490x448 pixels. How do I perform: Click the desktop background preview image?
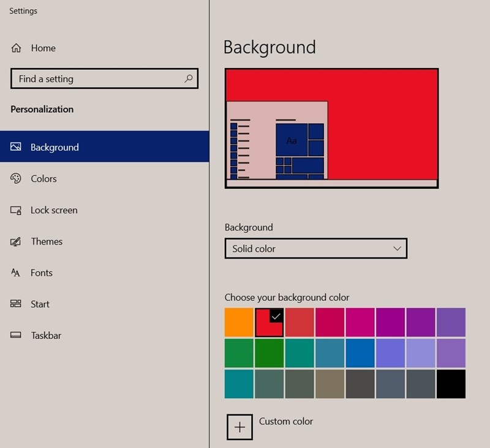pos(331,128)
